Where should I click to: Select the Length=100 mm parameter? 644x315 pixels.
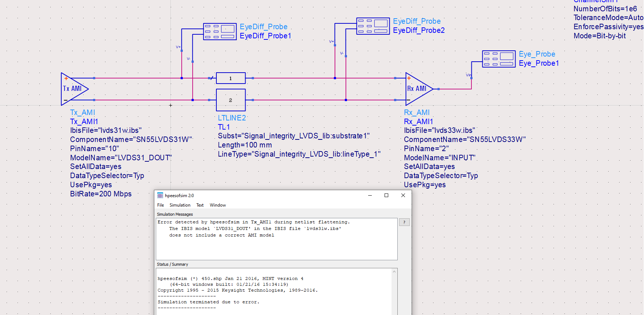coord(245,145)
